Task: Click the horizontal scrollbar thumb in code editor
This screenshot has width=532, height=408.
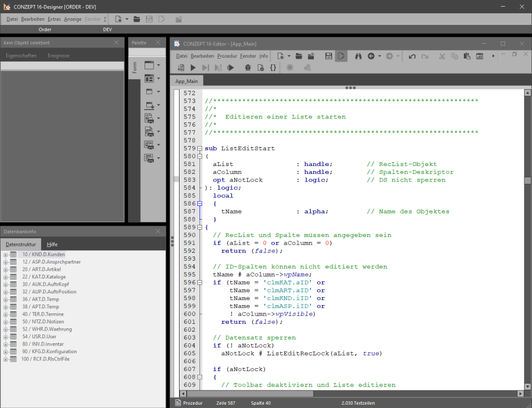Action: tap(250, 394)
